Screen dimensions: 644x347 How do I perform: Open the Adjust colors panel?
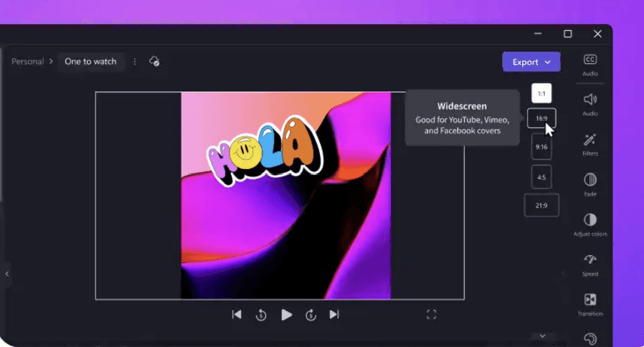coord(590,225)
